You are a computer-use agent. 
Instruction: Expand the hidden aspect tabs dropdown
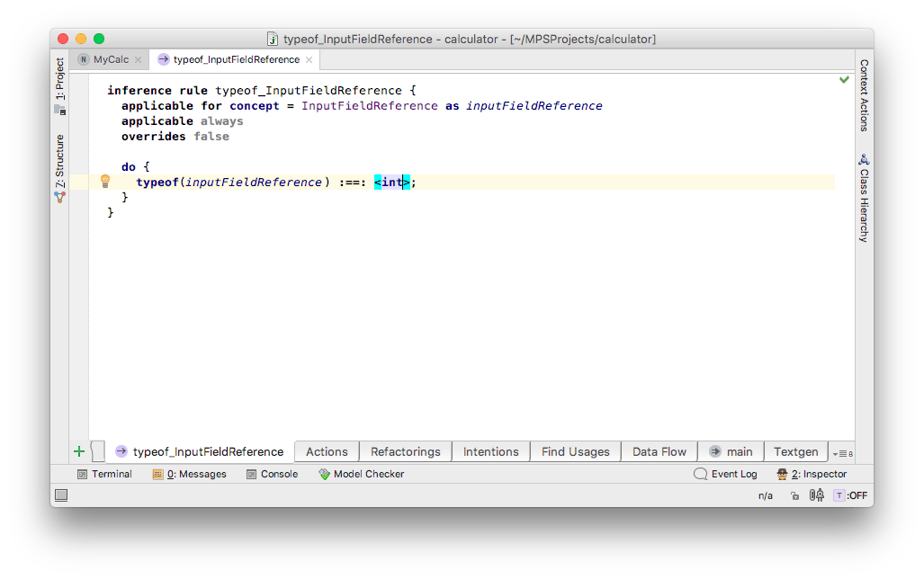click(x=843, y=452)
